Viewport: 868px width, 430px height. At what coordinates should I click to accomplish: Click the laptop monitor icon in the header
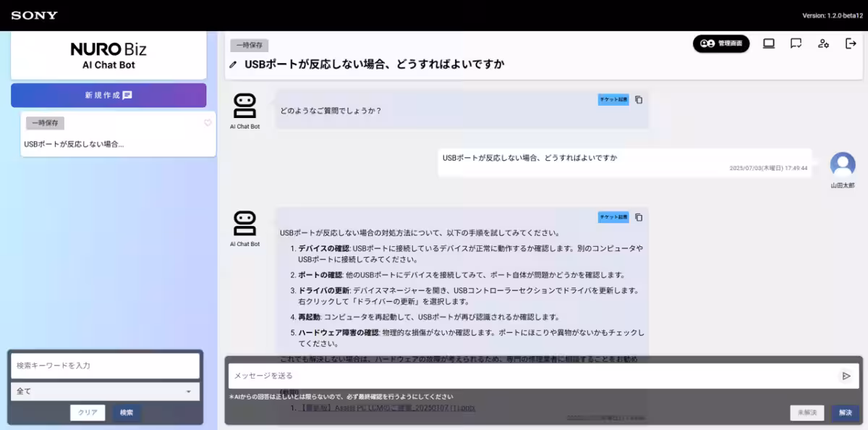click(768, 43)
